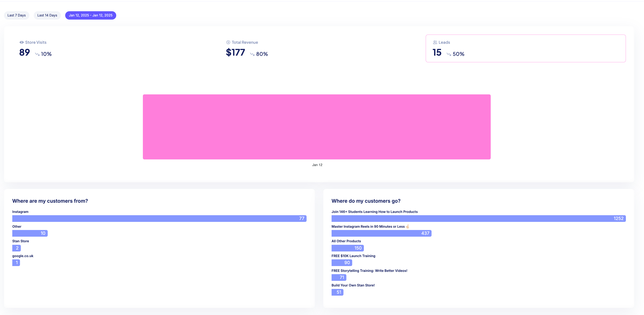Click the Join 146+ Students bar showing 1252
The image size is (644, 315).
coord(478,219)
